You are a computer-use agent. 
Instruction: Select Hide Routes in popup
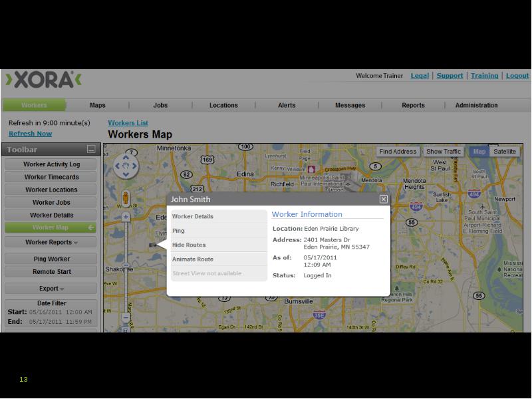pyautogui.click(x=219, y=245)
